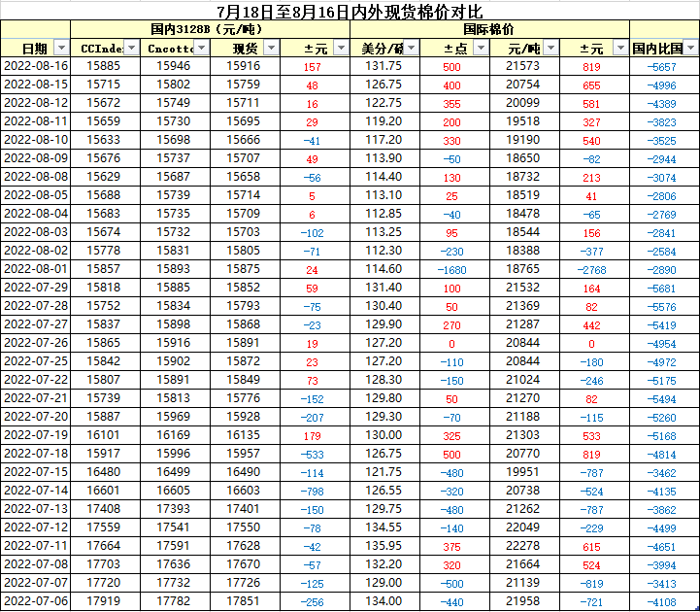Viewport: 700px width, 612px height.
Task: Select the cell showing -2768
Action: click(x=591, y=269)
